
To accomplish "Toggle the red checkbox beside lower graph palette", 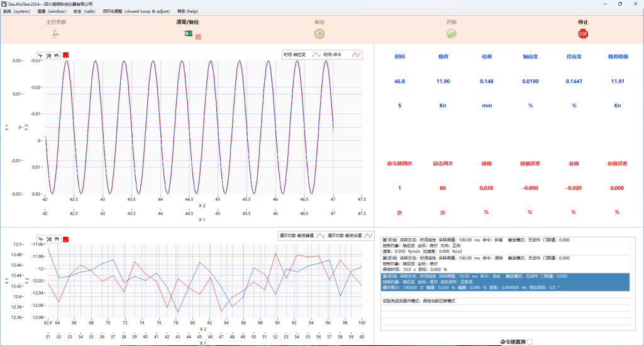I will coord(66,239).
